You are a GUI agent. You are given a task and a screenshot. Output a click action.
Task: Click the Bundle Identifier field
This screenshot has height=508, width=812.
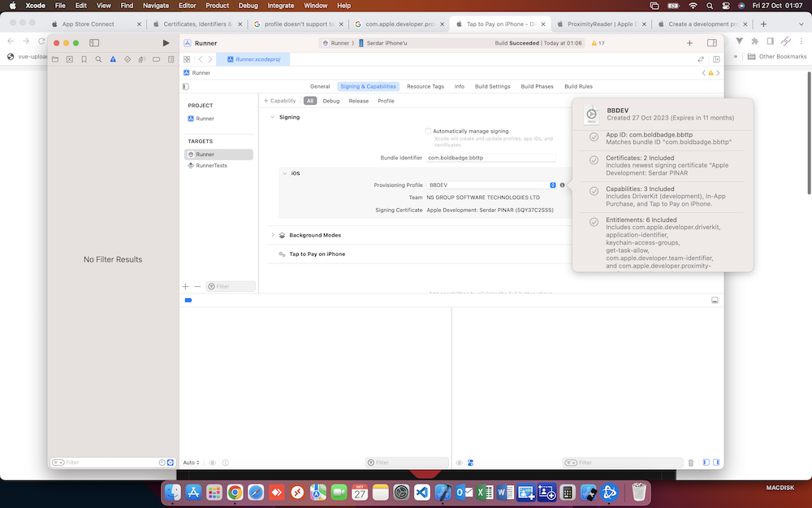[491, 158]
